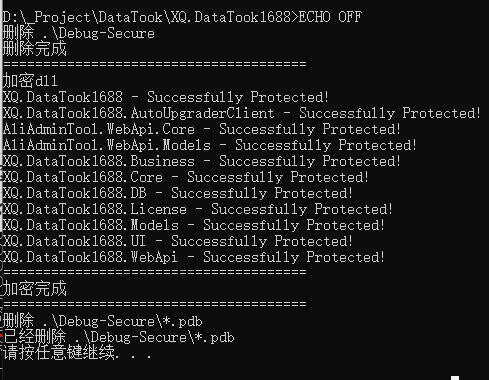This screenshot has height=380, width=489.
Task: Click the XQ.DataTook1688 Successfully Protected line
Action: (166, 97)
